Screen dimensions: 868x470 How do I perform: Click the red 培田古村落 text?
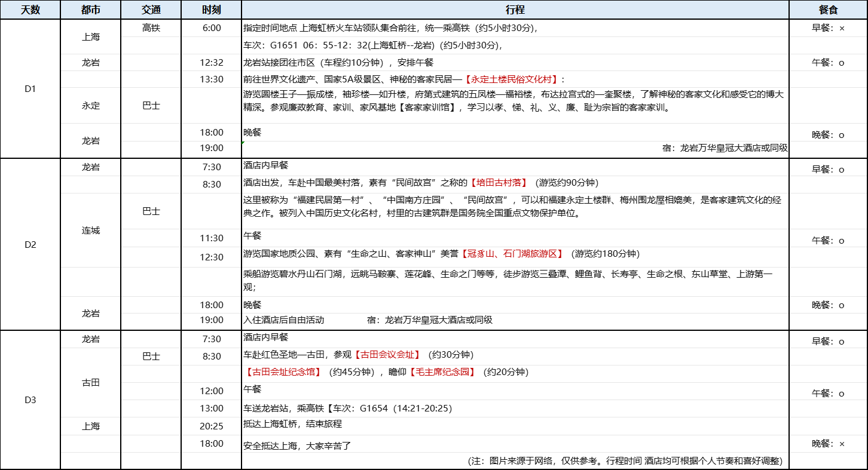pos(498,183)
